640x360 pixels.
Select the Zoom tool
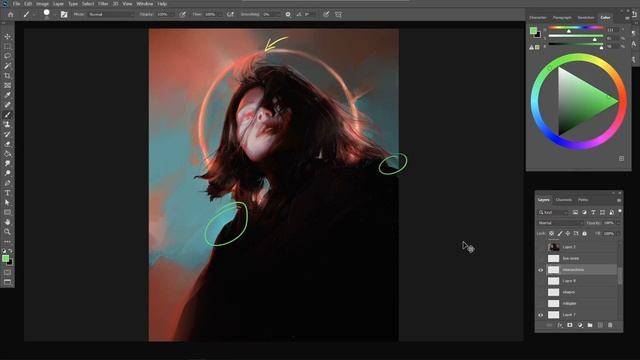pos(7,232)
